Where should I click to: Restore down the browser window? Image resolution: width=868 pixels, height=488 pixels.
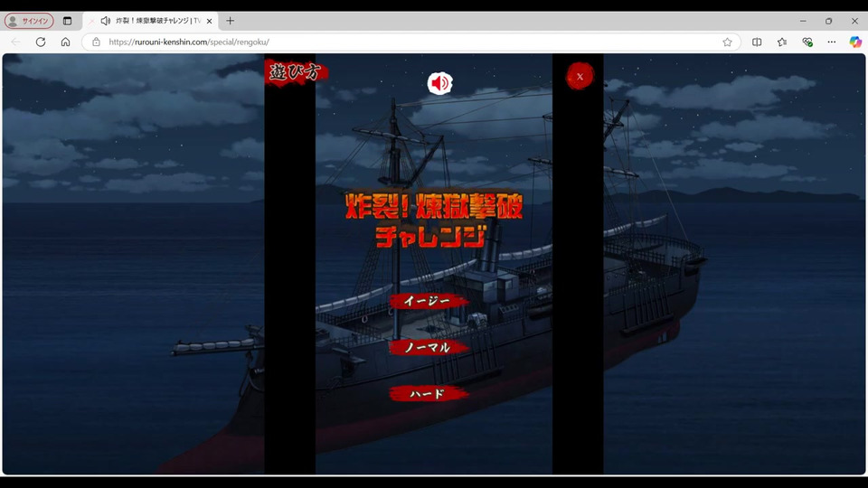pos(829,21)
